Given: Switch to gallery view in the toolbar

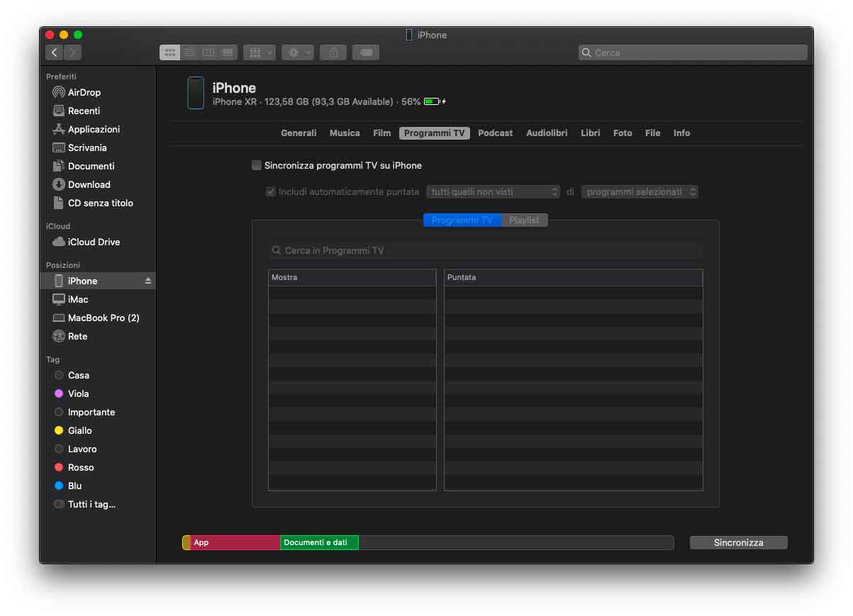Looking at the screenshot, I should pos(228,52).
